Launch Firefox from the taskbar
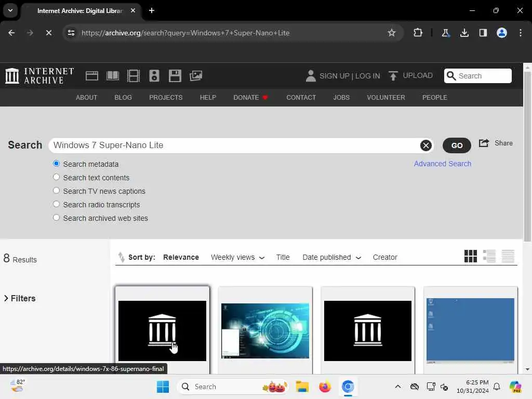532x399 pixels. pos(325,387)
